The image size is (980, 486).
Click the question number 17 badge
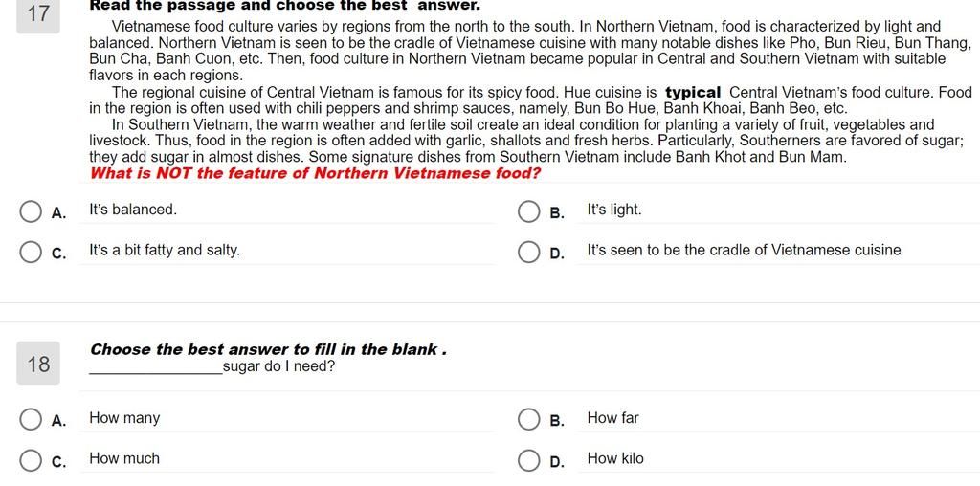38,15
